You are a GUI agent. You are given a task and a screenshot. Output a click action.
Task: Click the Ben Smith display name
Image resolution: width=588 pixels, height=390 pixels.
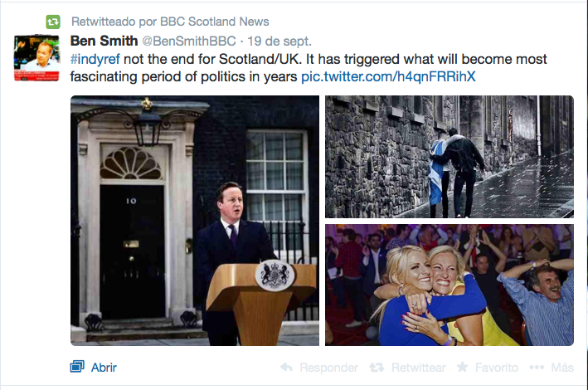(x=104, y=40)
